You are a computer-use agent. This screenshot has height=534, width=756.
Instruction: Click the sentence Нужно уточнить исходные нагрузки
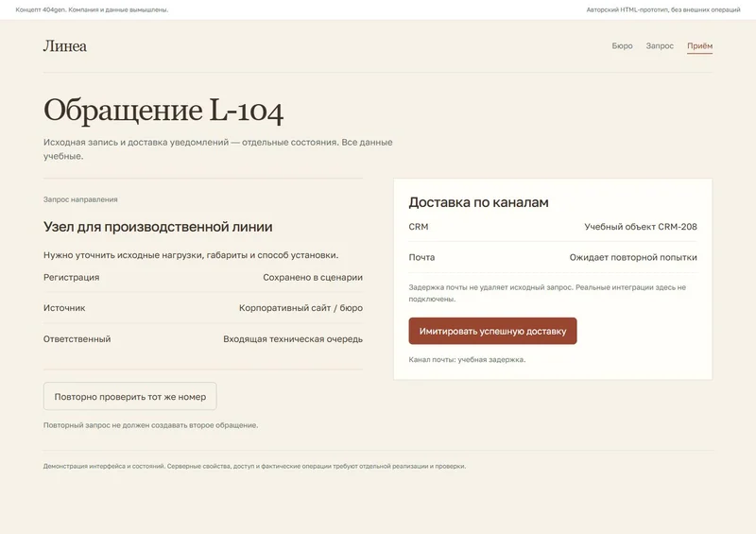pyautogui.click(x=191, y=255)
